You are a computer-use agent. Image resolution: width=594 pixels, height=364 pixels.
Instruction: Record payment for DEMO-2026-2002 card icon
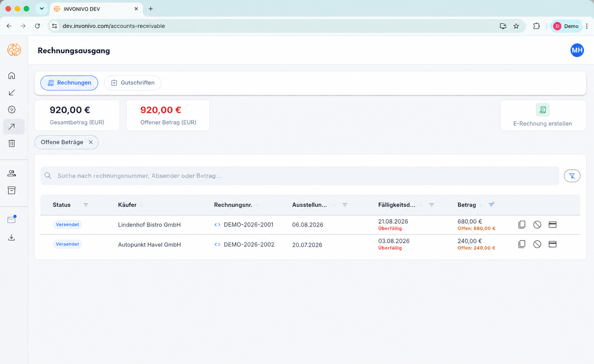click(x=552, y=244)
